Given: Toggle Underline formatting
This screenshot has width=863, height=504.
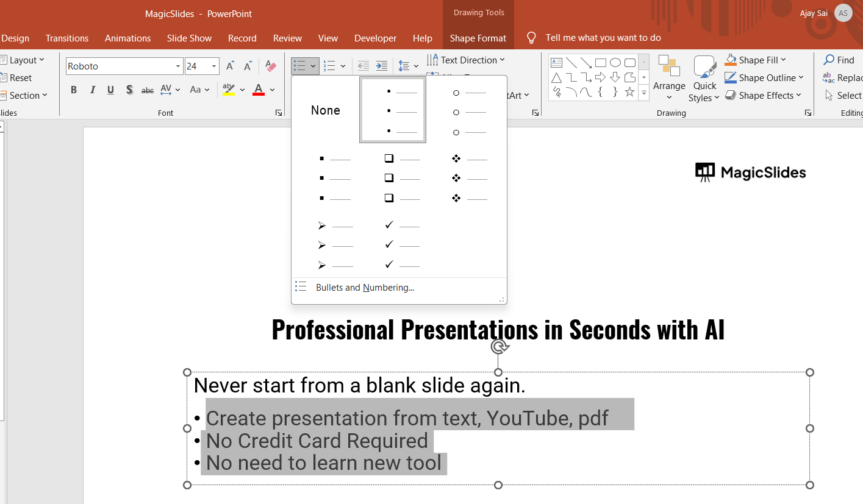Looking at the screenshot, I should coord(110,90).
